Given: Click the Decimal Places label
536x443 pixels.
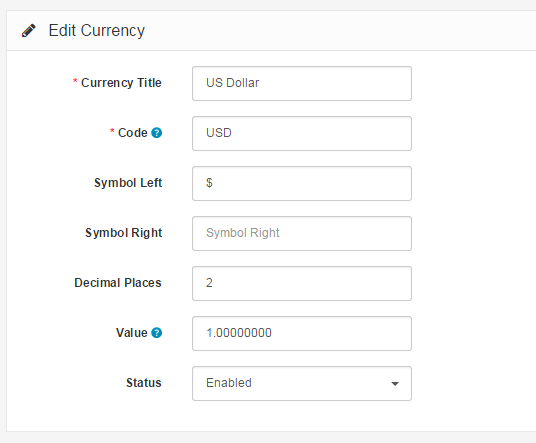Looking at the screenshot, I should coord(118,283).
